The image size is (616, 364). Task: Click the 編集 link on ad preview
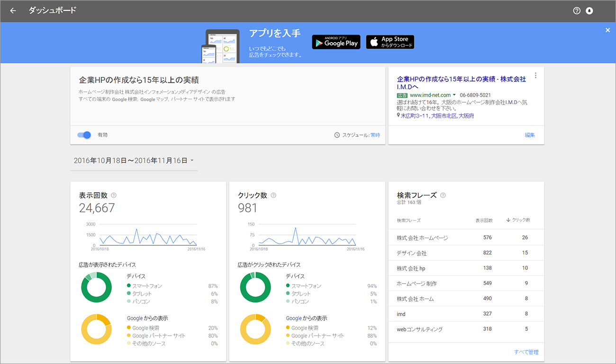point(530,135)
